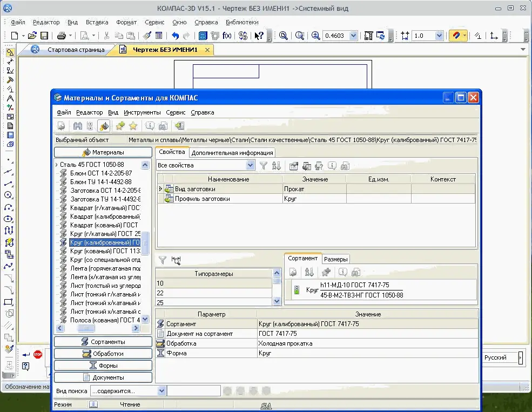Image resolution: width=532 pixels, height=412 pixels.
Task: Open the Все свойства dropdown
Action: [250, 165]
